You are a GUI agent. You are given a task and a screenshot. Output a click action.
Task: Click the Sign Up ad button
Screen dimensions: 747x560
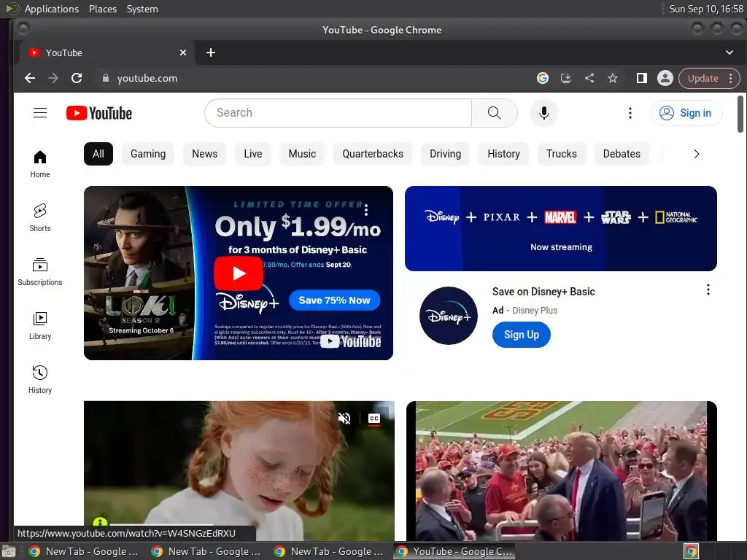point(521,335)
